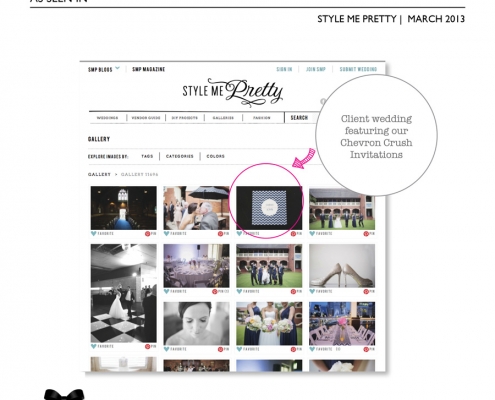Open the SMP Magazine menu item
The image size is (495, 400).
[149, 69]
